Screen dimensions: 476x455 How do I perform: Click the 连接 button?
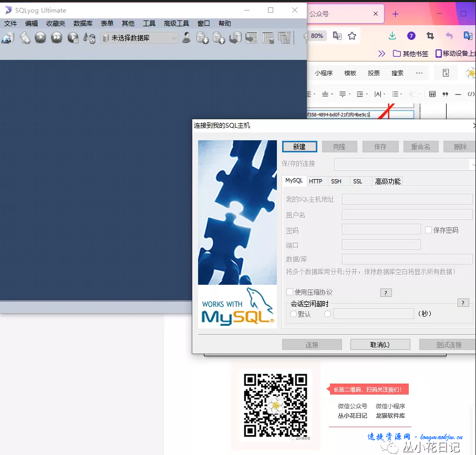coord(312,345)
